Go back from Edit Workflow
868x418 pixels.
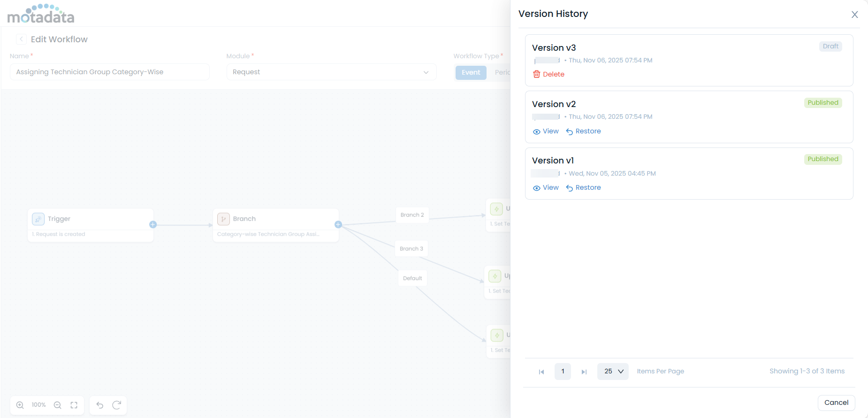(x=21, y=39)
